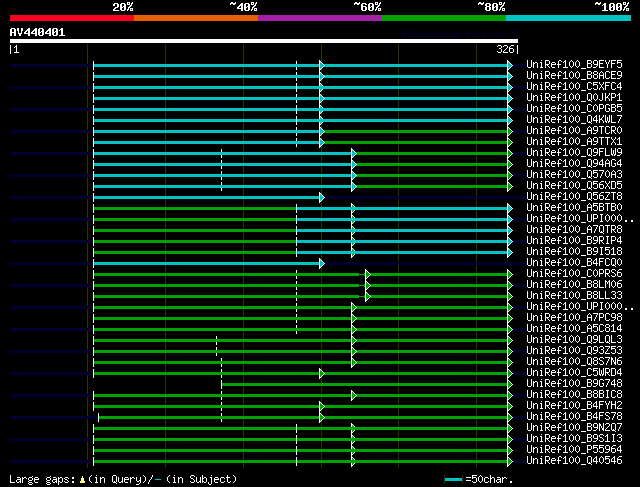Viewport: 640px width, 487px height.
Task: Click the ~100% legend percentage label
Action: point(612,7)
